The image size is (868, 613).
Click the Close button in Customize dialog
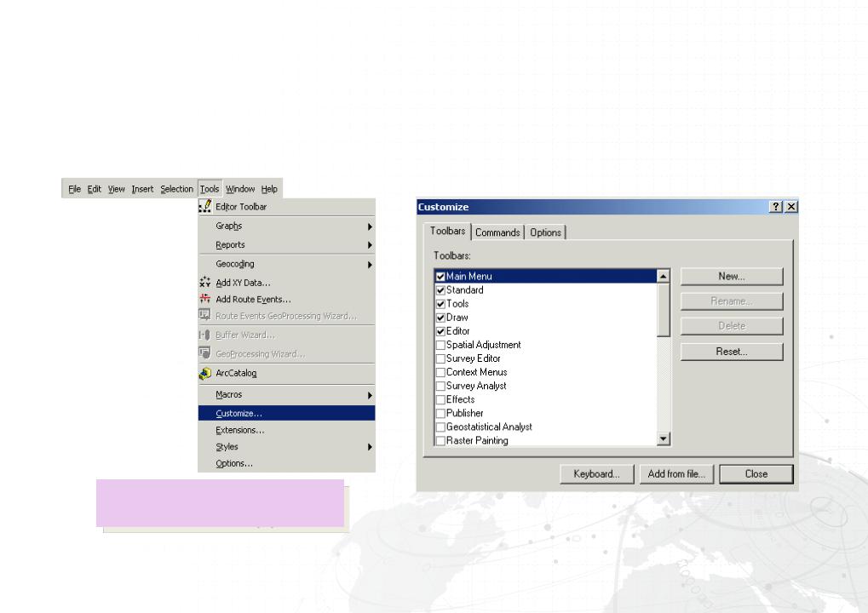(x=756, y=474)
